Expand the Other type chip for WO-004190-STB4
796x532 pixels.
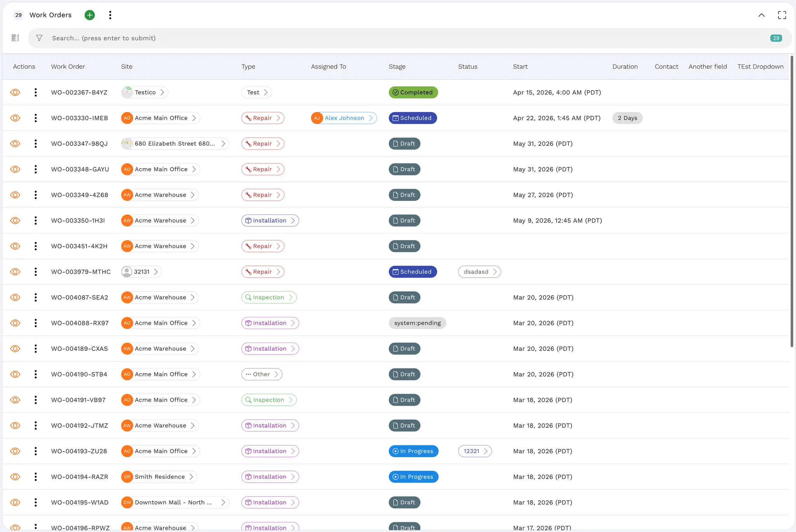[x=262, y=374]
